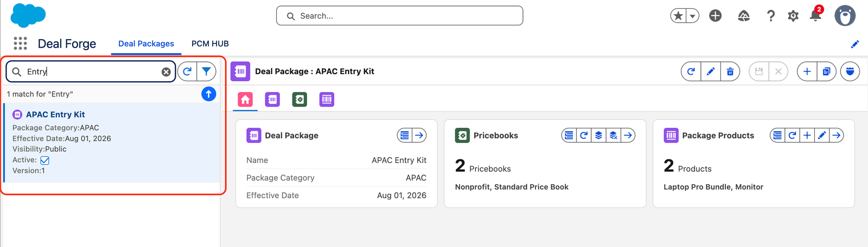This screenshot has height=247, width=868.
Task: Click the Salesforce cloud logo
Action: (28, 15)
